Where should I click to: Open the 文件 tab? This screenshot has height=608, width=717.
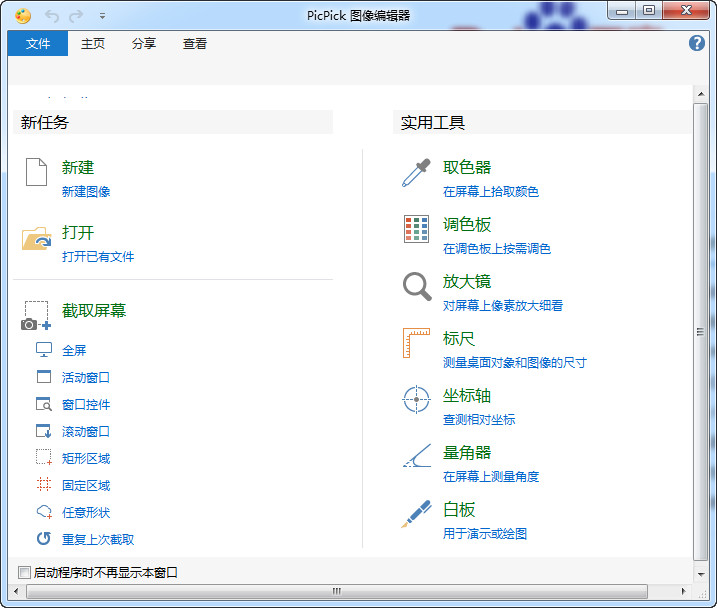(37, 43)
